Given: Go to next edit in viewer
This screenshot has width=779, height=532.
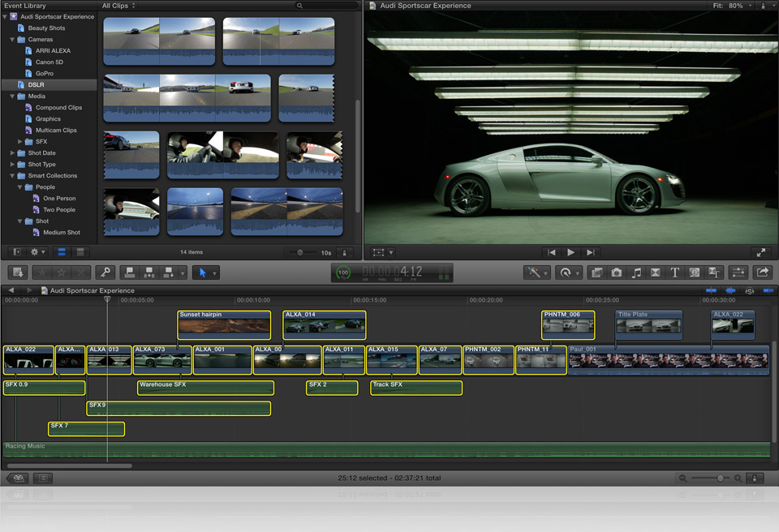Looking at the screenshot, I should tap(590, 252).
